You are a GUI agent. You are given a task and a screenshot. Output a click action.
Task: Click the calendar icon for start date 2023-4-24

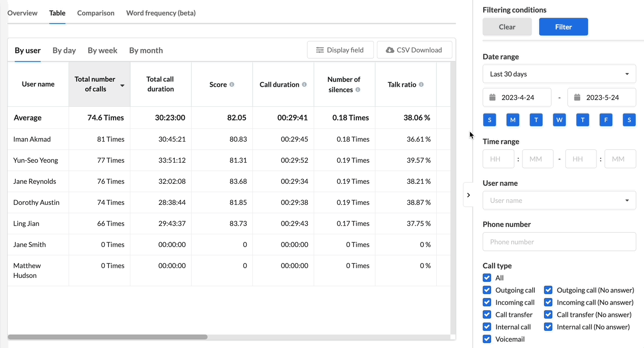click(493, 98)
